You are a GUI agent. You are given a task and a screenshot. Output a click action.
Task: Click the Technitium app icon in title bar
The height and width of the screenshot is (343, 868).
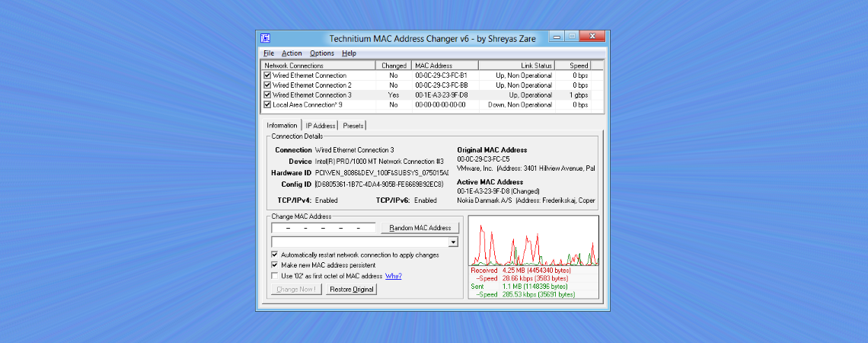click(x=265, y=39)
